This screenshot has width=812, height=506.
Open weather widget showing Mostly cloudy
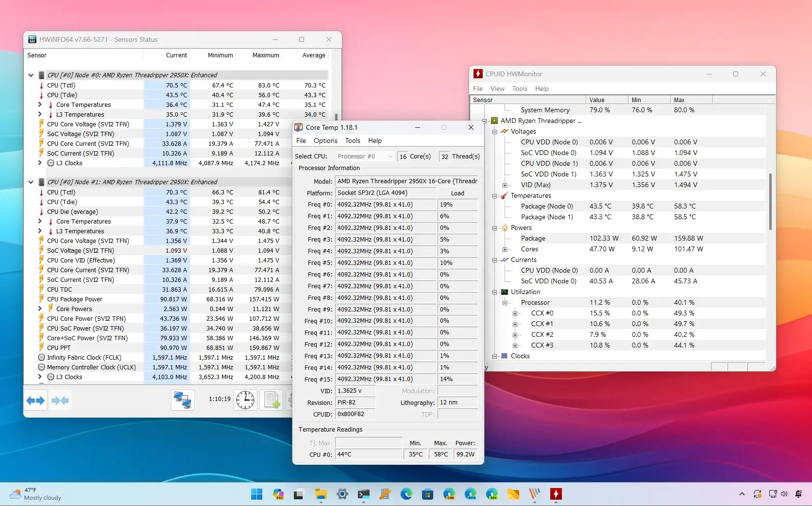36,494
